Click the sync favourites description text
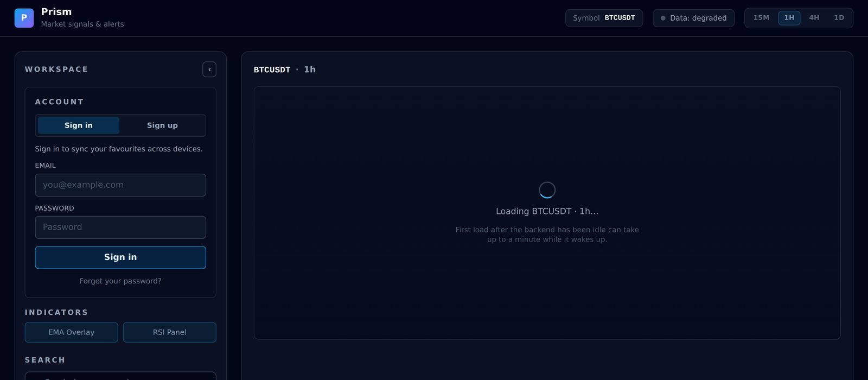The width and height of the screenshot is (868, 380). tap(119, 149)
